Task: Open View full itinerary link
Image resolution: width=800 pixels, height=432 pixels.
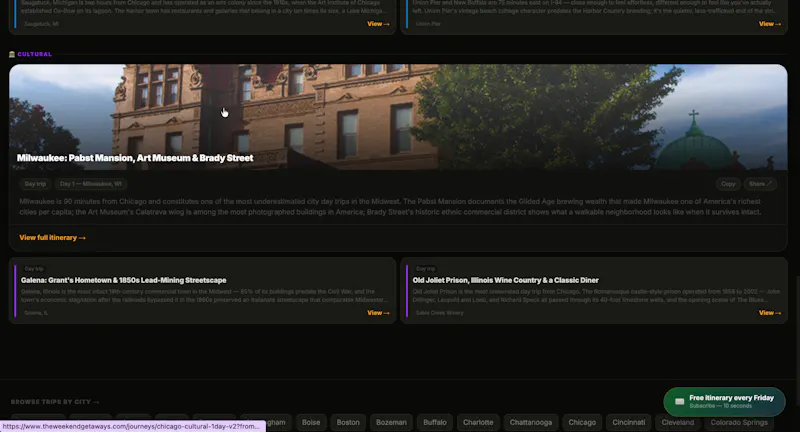Action: [53, 238]
